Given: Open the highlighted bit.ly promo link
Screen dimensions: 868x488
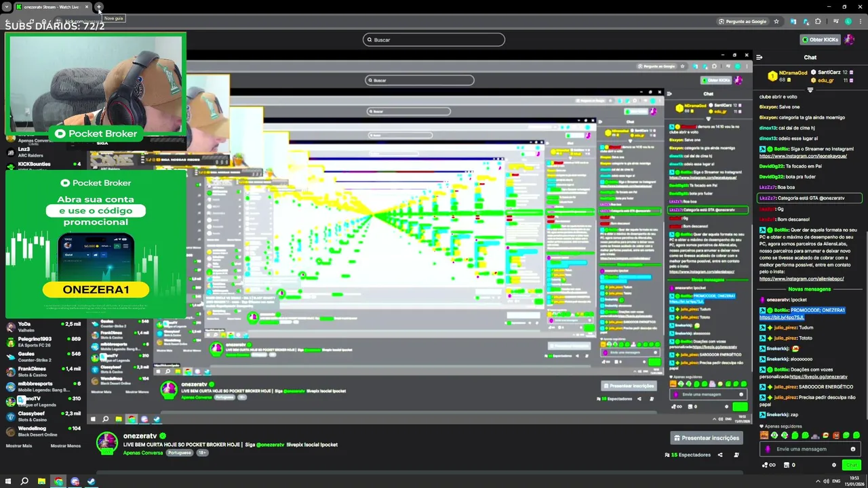Looking at the screenshot, I should point(781,317).
